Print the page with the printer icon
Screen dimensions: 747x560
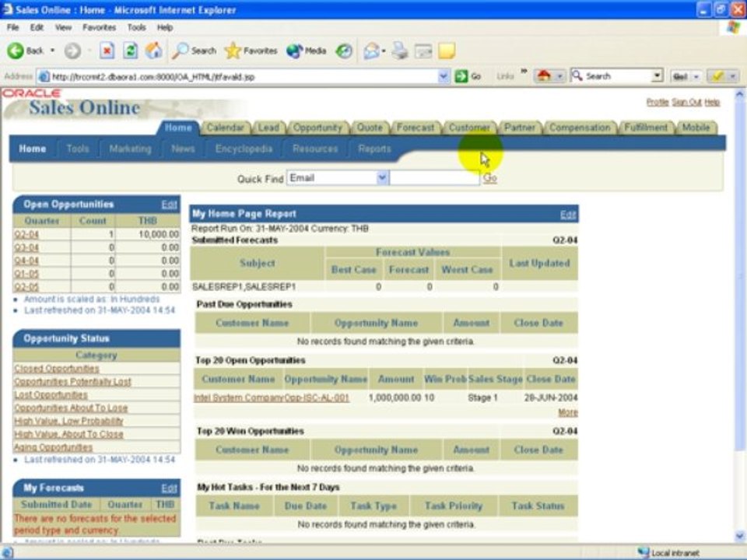[399, 51]
